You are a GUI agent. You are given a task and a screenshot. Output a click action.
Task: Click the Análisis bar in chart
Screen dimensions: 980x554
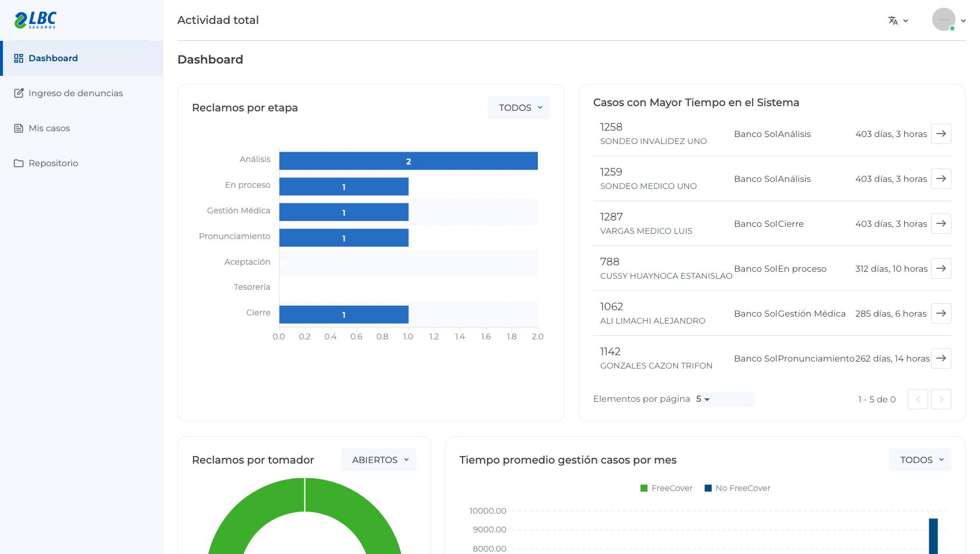click(408, 161)
